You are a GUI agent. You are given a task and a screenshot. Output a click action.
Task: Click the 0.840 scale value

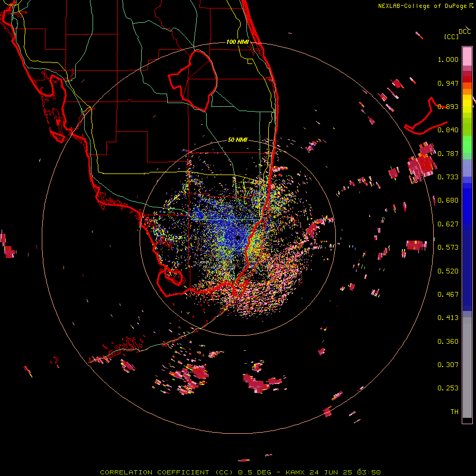coord(448,130)
